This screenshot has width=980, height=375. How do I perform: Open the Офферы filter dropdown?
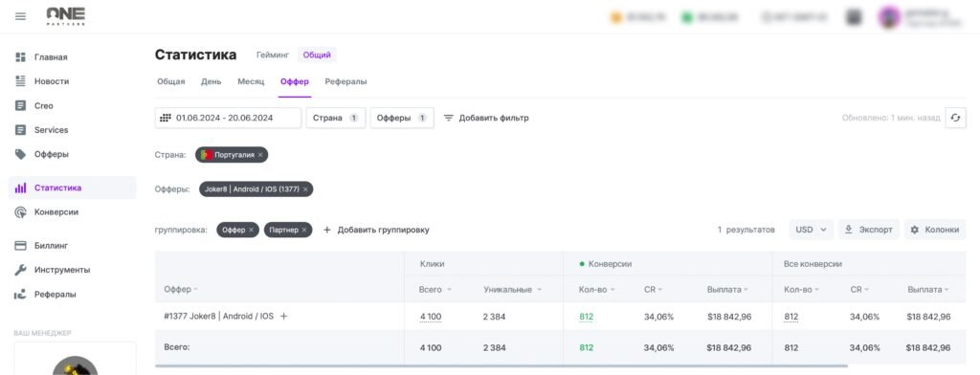tap(402, 118)
